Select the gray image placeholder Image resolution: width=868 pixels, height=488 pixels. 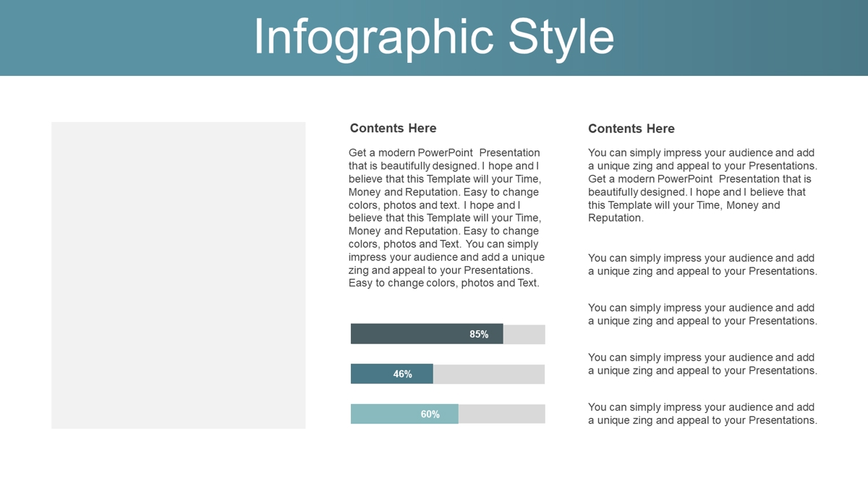point(179,275)
